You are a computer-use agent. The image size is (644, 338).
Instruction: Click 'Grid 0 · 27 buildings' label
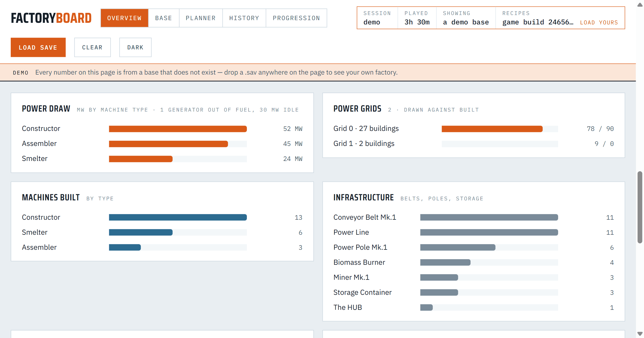coord(366,128)
